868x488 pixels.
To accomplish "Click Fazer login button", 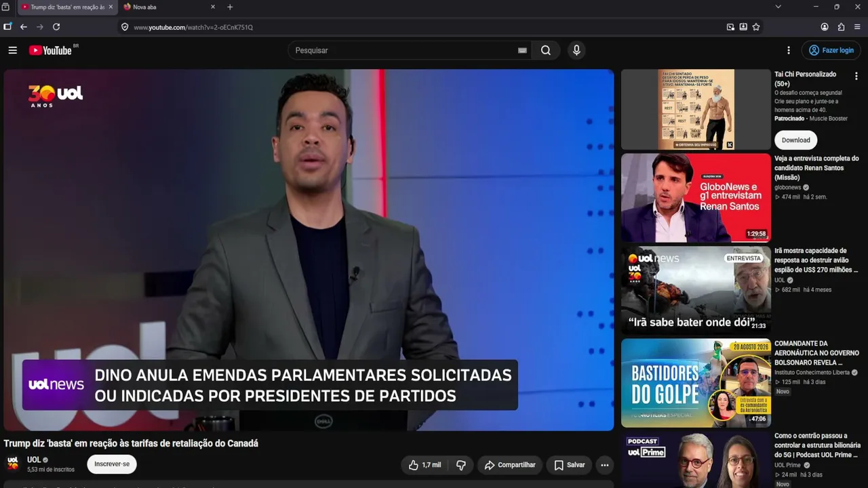I will [831, 50].
